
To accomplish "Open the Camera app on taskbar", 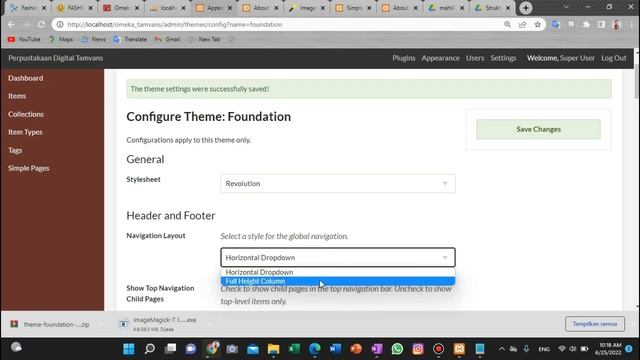I will [x=232, y=349].
